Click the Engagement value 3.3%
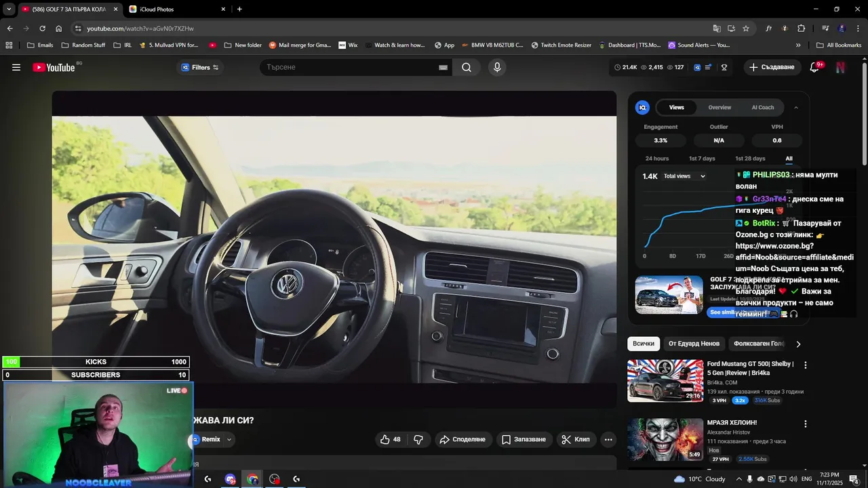 click(x=660, y=140)
